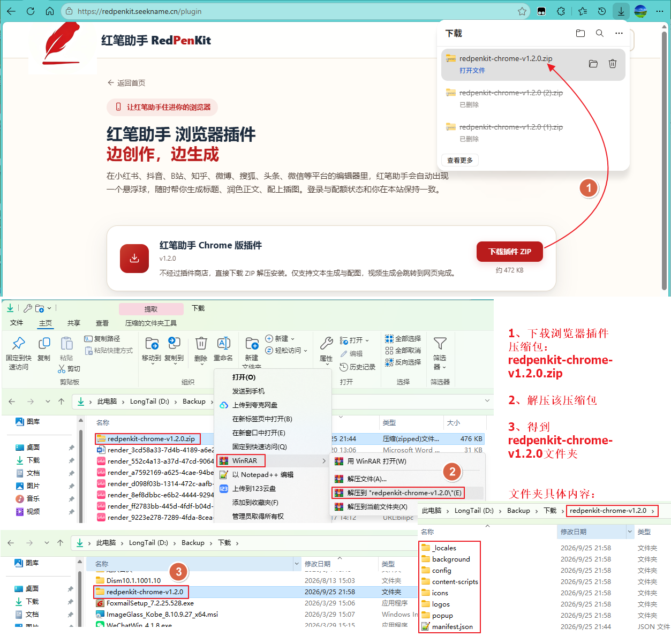The height and width of the screenshot is (644, 671).
Task: Search downloads with magnifier icon
Action: pyautogui.click(x=600, y=33)
